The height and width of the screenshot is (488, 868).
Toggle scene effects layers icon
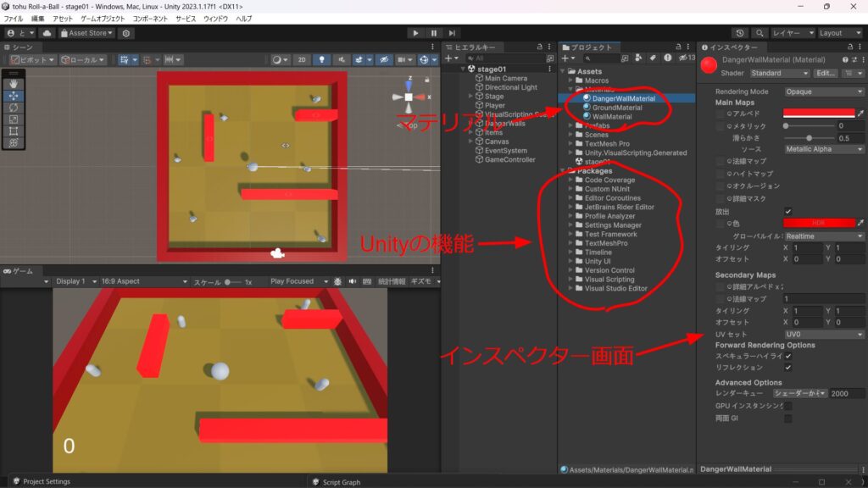(x=359, y=60)
